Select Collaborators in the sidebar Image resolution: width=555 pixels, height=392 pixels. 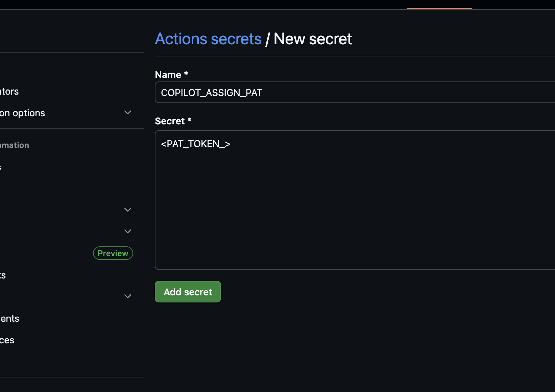click(8, 91)
